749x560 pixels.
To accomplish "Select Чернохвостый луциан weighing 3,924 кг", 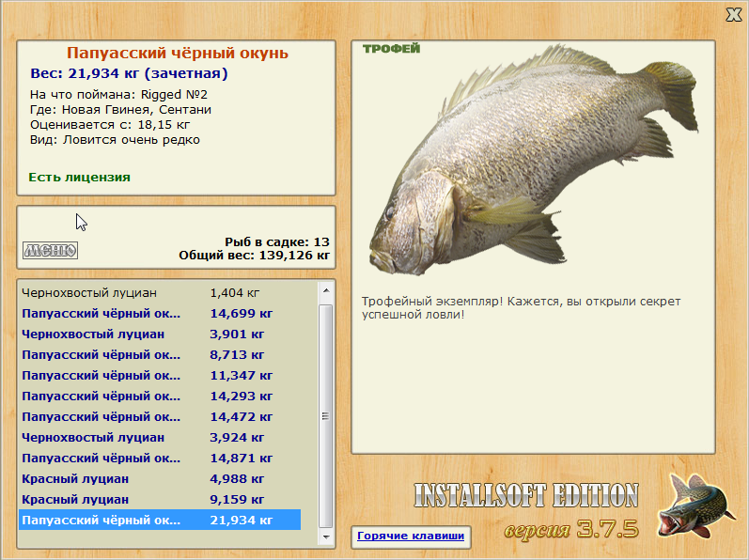I will tap(160, 437).
